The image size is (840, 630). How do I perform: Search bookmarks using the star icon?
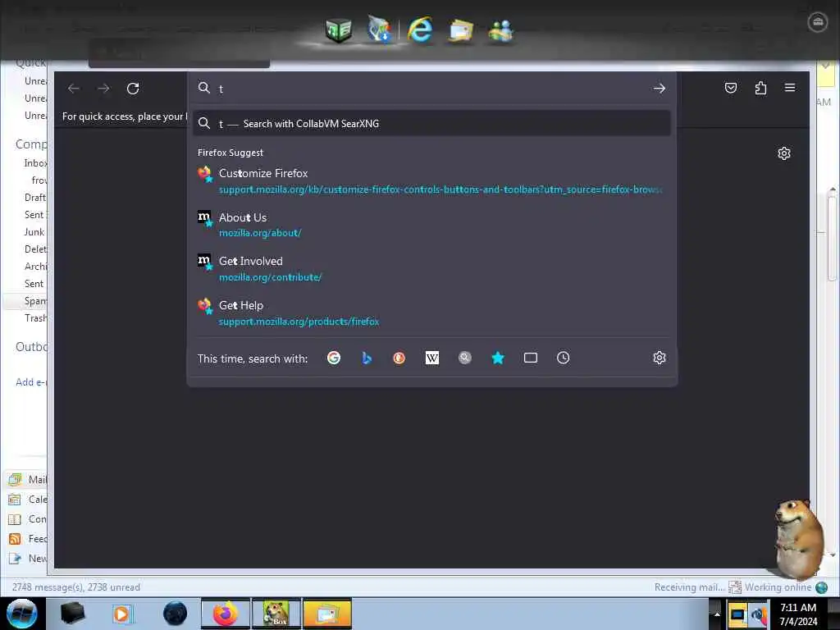498,358
